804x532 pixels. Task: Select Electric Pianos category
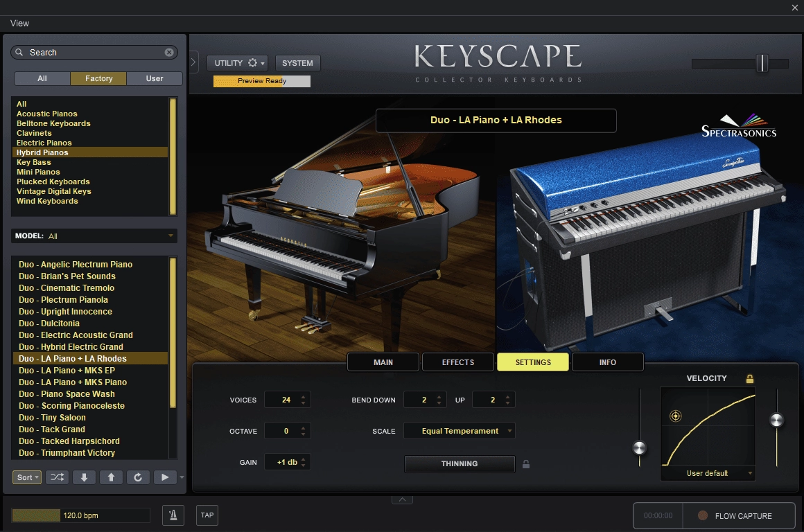[x=90, y=143]
